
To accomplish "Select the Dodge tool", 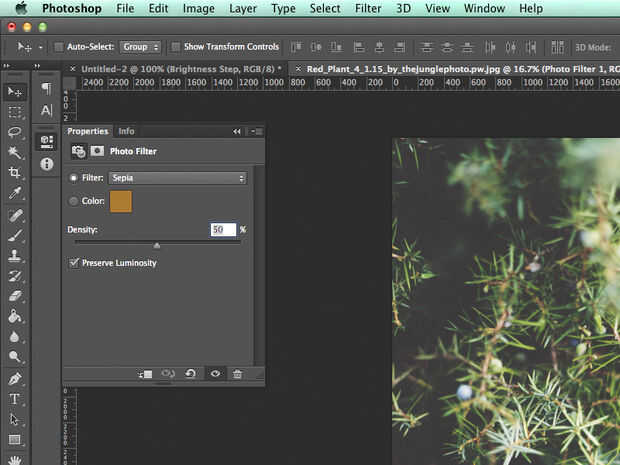I will (x=15, y=357).
